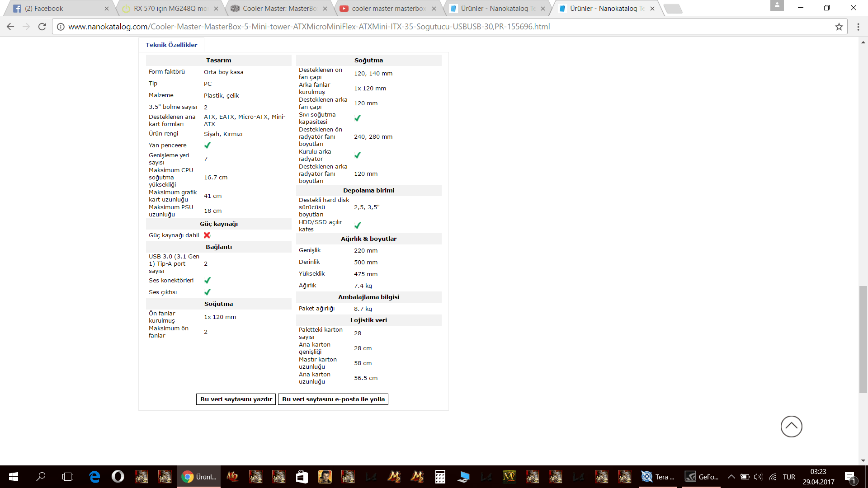Open Microsoft Edge from taskbar
This screenshot has height=488, width=868.
tap(94, 477)
